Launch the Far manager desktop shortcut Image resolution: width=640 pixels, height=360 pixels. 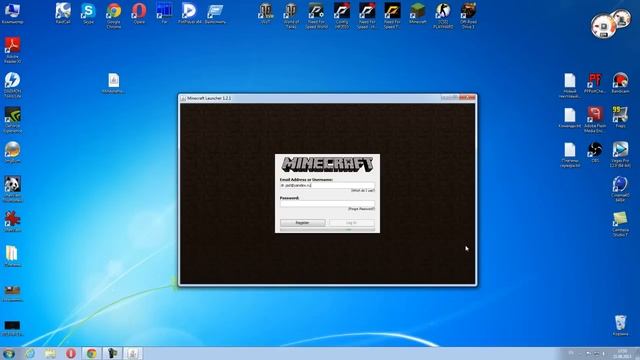(164, 13)
